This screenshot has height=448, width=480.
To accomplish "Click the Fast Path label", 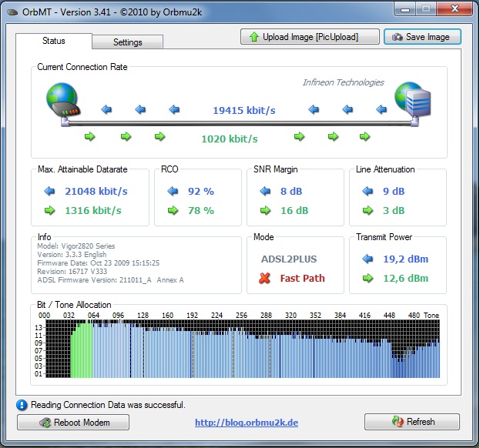I will (302, 278).
